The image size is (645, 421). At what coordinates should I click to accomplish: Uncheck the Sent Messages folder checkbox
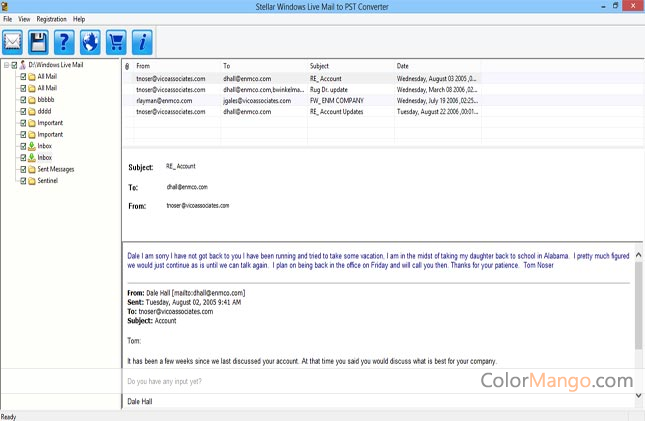[23, 169]
